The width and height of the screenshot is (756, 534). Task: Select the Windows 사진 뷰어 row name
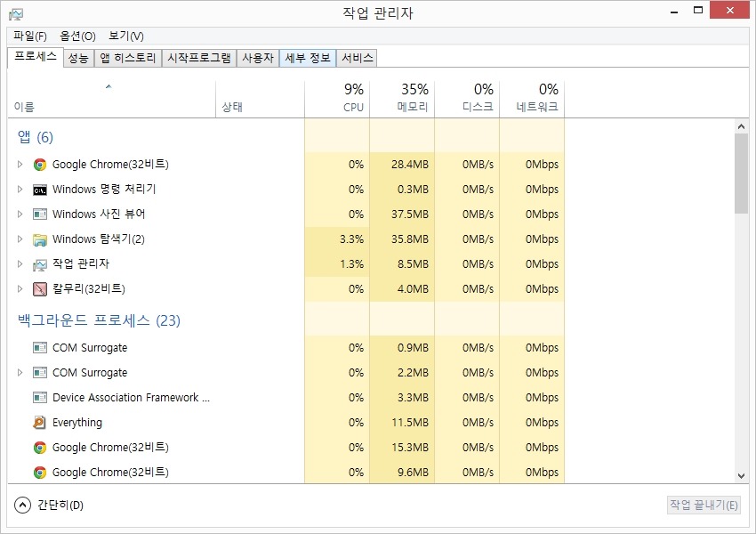(99, 214)
